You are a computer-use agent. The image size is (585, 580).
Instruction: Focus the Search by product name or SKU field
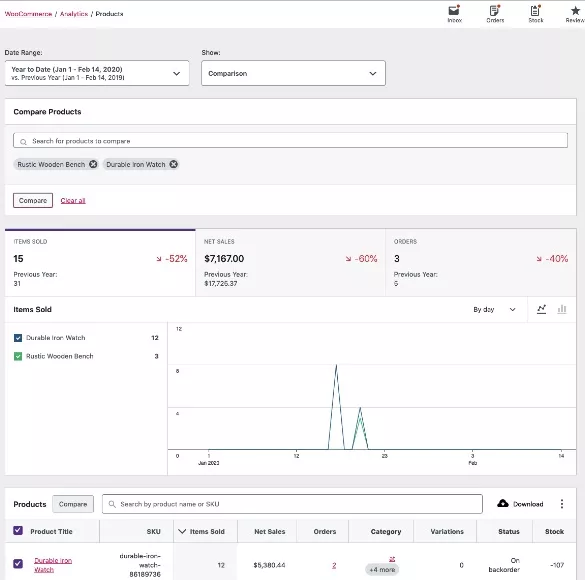pyautogui.click(x=292, y=504)
